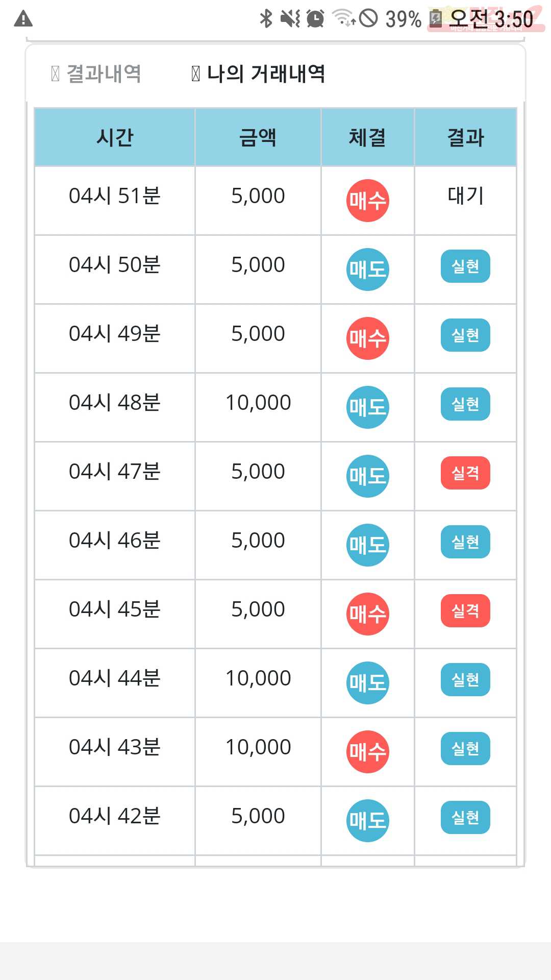Image resolution: width=551 pixels, height=980 pixels.
Task: Click the 실현 label in the 04시 44분 row
Action: (x=465, y=680)
